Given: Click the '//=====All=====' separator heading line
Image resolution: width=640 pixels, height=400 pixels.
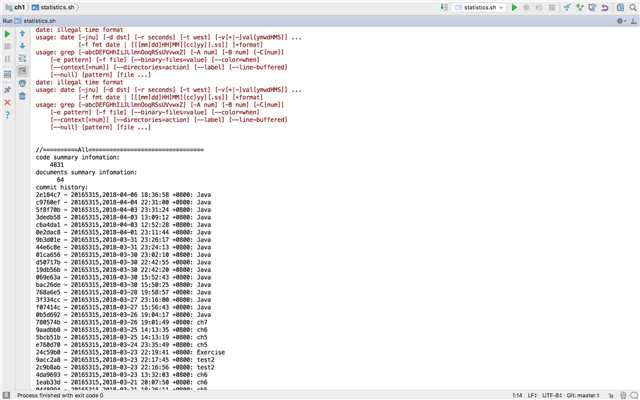Looking at the screenshot, I should [120, 150].
